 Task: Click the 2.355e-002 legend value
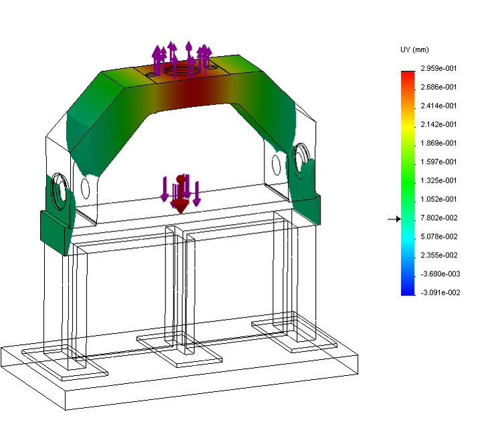pyautogui.click(x=439, y=255)
